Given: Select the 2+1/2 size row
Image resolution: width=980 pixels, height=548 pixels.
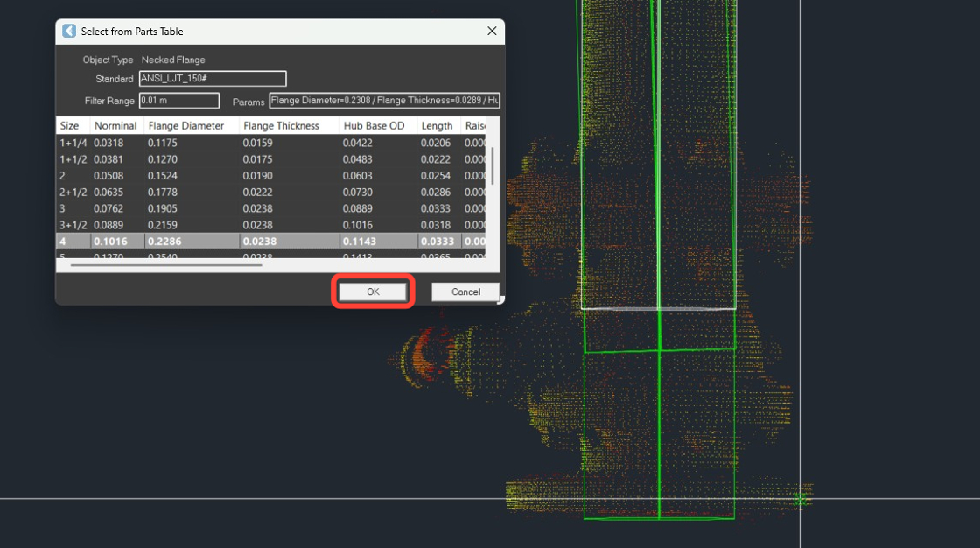Looking at the screenshot, I should coord(270,192).
